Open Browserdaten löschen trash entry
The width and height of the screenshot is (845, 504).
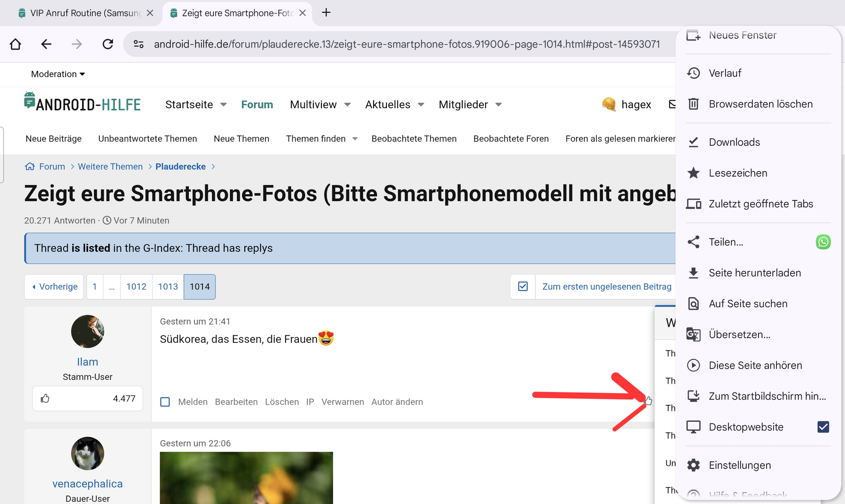(760, 104)
